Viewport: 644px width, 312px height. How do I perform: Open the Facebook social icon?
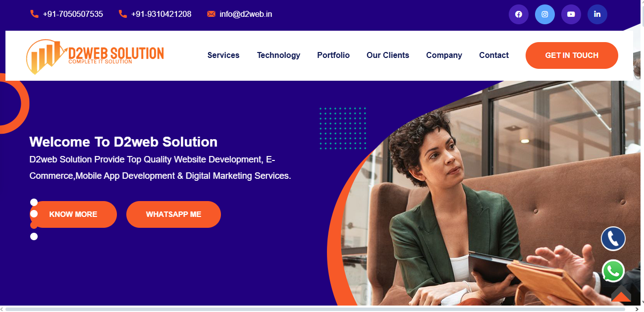pyautogui.click(x=519, y=14)
